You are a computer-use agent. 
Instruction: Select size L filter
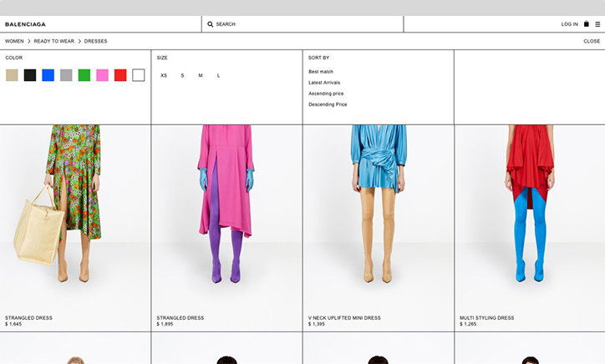coord(218,76)
